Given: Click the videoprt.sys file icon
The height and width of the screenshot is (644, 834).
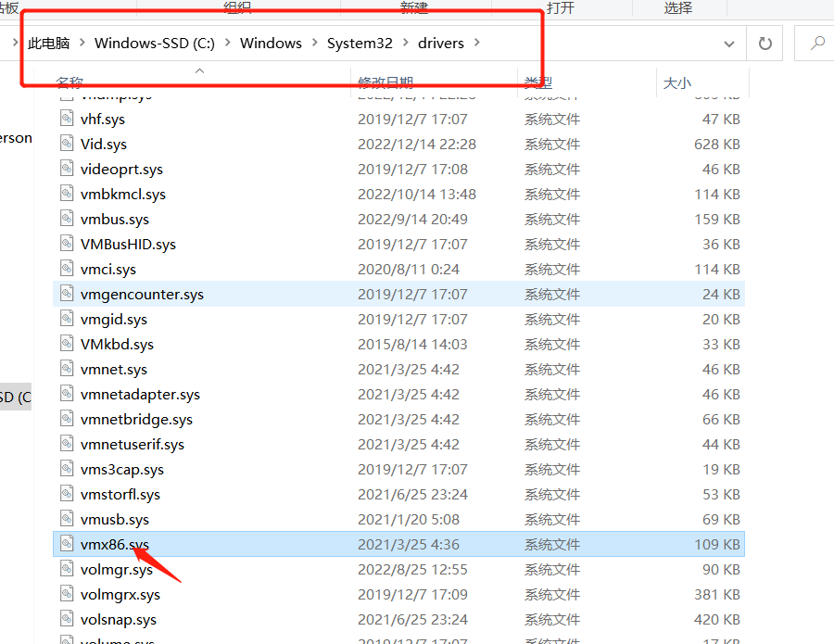Looking at the screenshot, I should click(67, 168).
